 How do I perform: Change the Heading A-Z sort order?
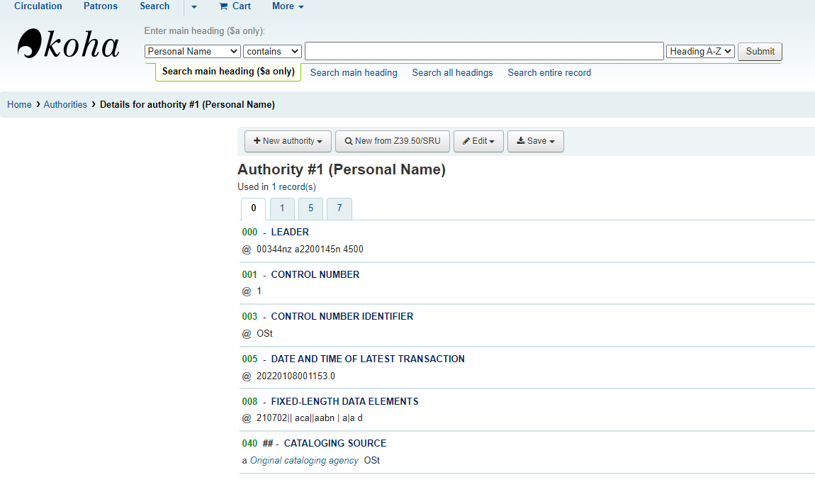click(x=700, y=51)
